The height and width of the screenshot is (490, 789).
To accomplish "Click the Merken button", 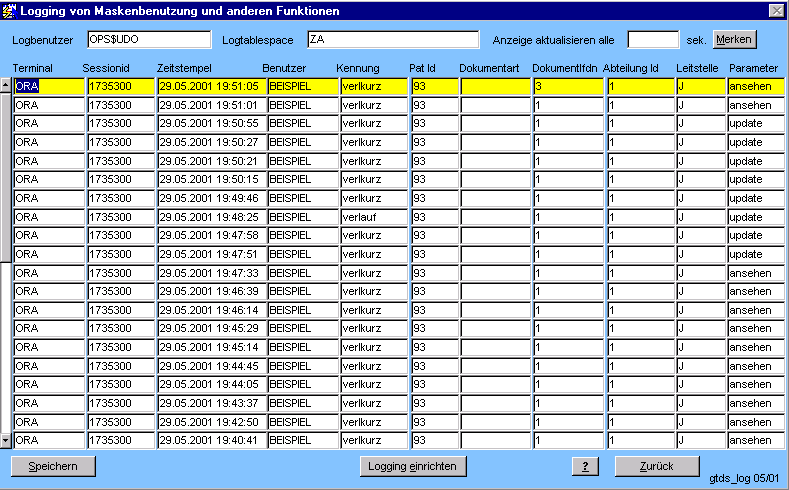I will 734,40.
